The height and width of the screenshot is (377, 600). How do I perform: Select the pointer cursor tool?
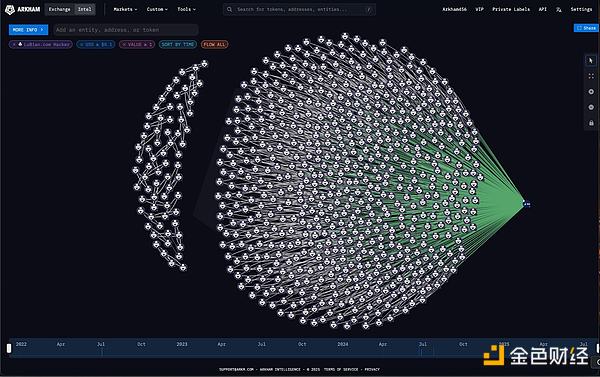(591, 61)
